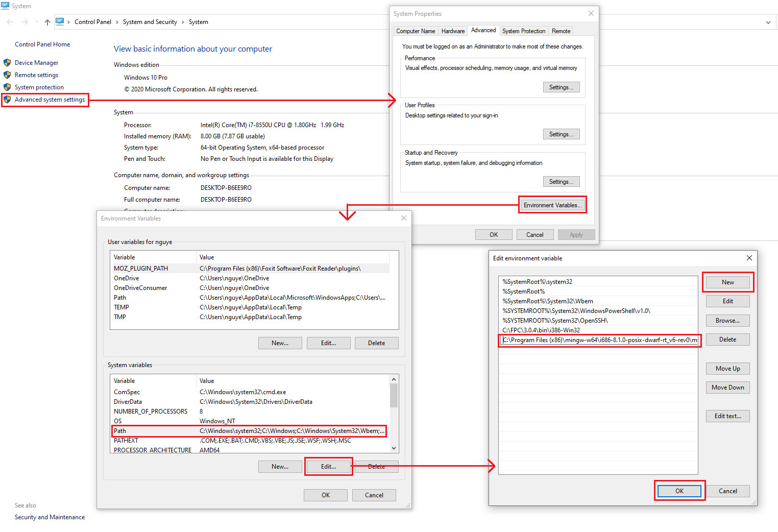Open the recent locations dropdown arrow
778x532 pixels.
37,22
